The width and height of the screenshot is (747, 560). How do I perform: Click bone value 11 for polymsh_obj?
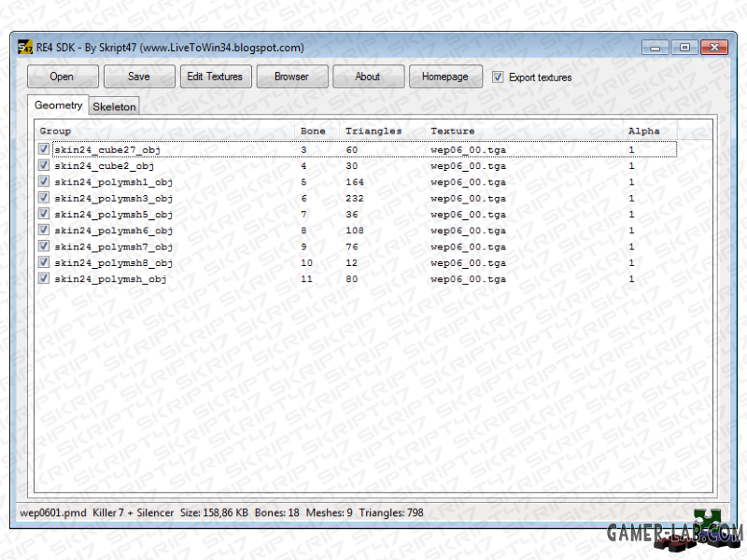coord(307,279)
